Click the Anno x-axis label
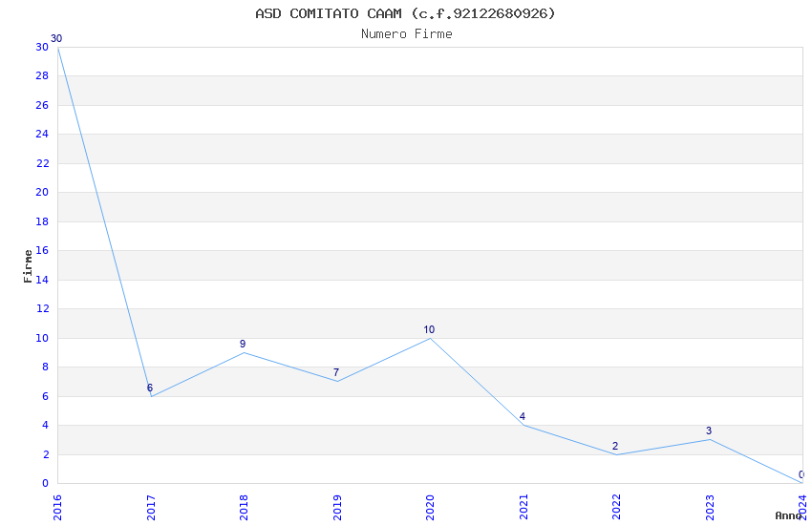Screen dimensions: 812x525 [x=788, y=515]
